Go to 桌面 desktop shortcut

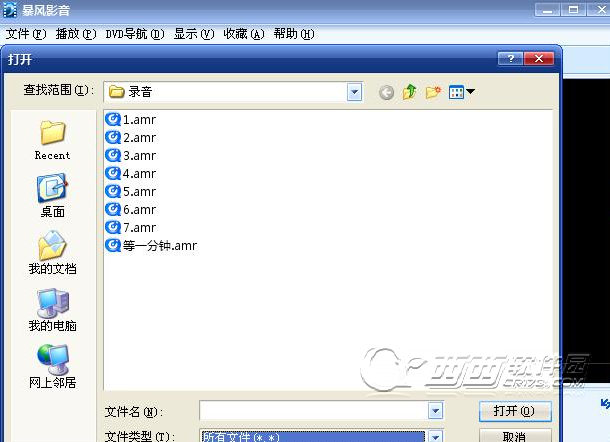tap(53, 196)
